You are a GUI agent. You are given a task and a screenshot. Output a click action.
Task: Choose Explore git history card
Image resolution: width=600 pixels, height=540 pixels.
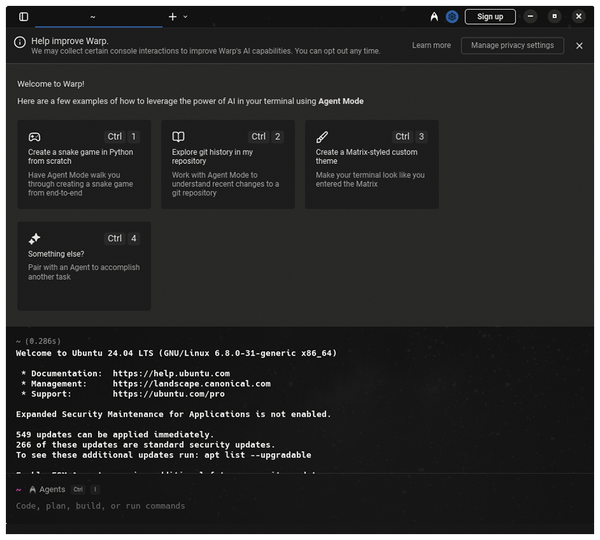227,164
